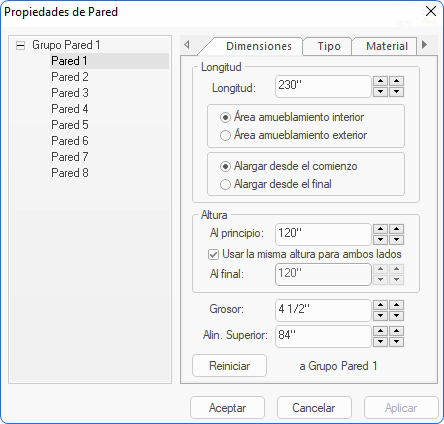This screenshot has height=424, width=444.
Task: Switch to the Tipo tab
Action: tap(329, 46)
